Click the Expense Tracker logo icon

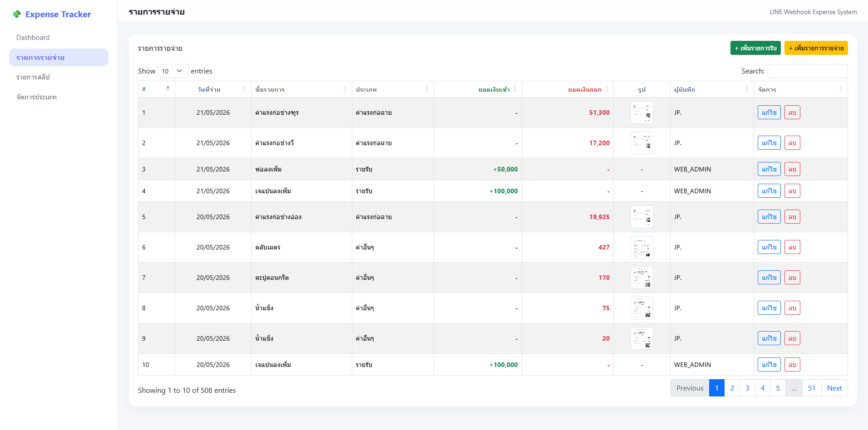[17, 14]
